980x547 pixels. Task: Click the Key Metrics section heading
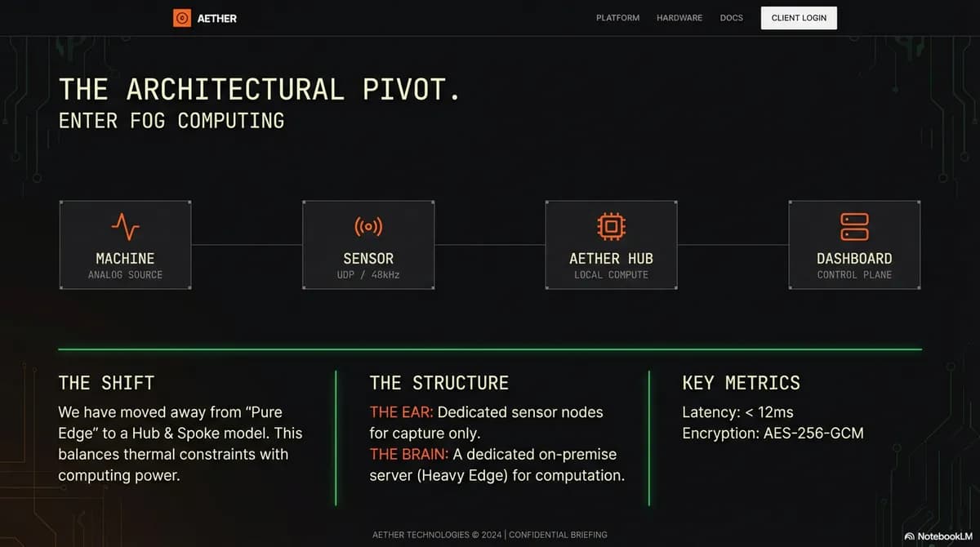741,383
